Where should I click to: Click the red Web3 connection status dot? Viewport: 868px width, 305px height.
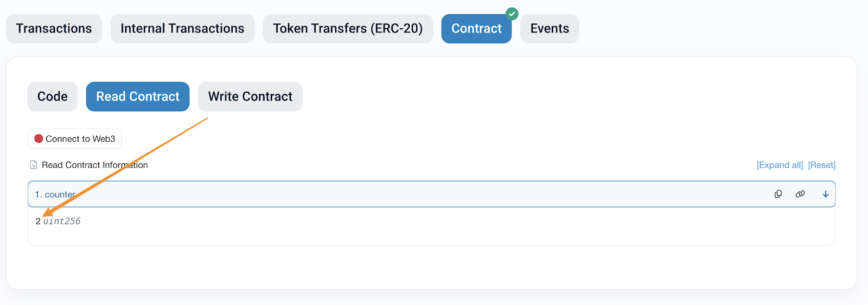pyautogui.click(x=39, y=139)
